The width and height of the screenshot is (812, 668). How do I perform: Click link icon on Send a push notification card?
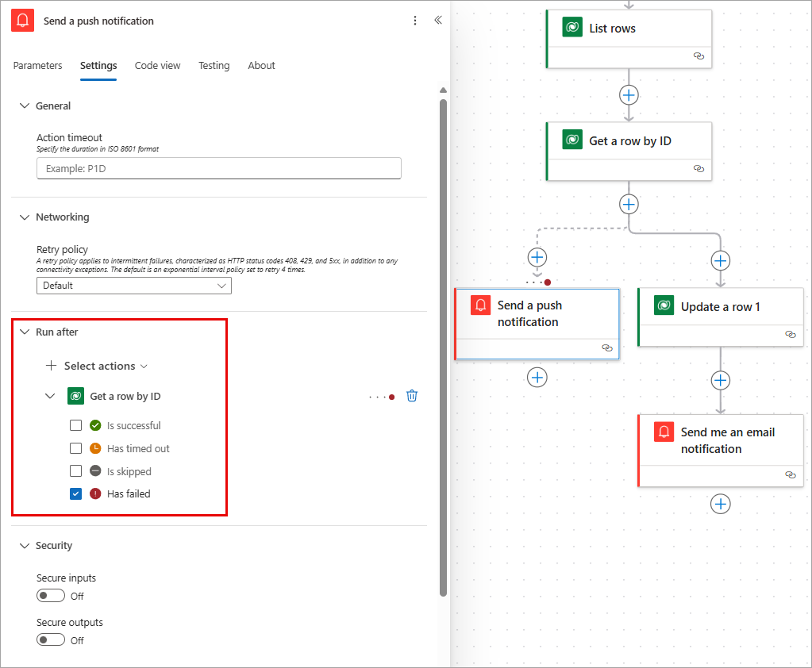(607, 347)
